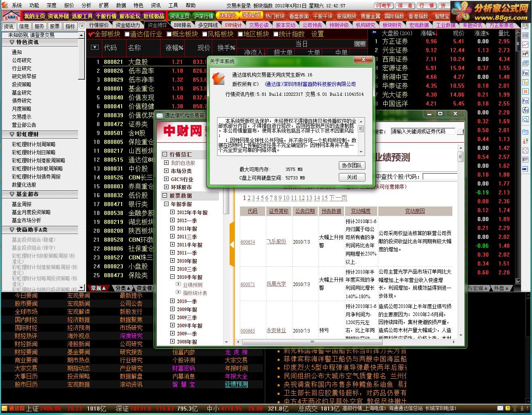Collapse the 快赢助手A类 section
The width and height of the screenshot is (532, 415).
pyautogui.click(x=11, y=230)
